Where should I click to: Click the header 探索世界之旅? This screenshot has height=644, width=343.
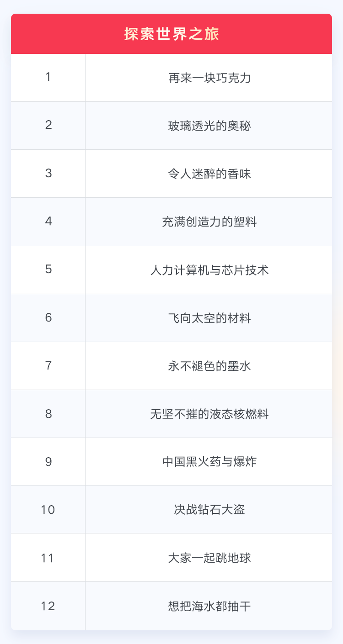coord(171,34)
